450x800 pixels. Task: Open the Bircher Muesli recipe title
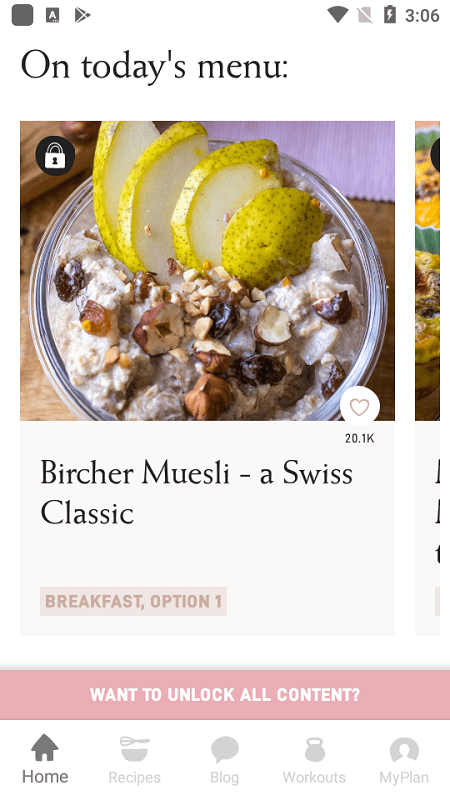pyautogui.click(x=196, y=492)
